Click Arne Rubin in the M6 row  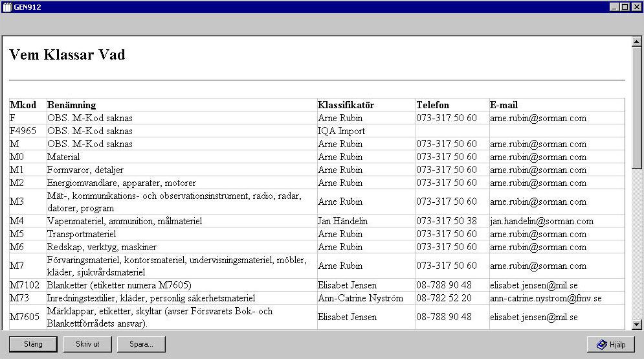click(x=340, y=247)
